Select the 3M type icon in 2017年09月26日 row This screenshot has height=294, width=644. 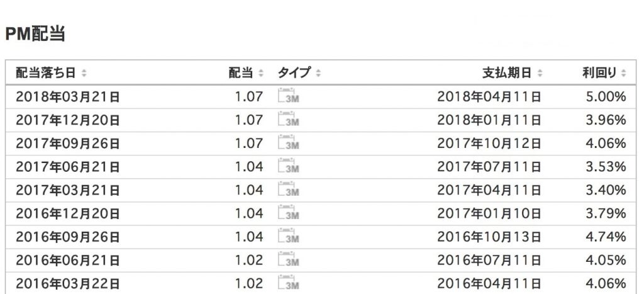(x=289, y=142)
